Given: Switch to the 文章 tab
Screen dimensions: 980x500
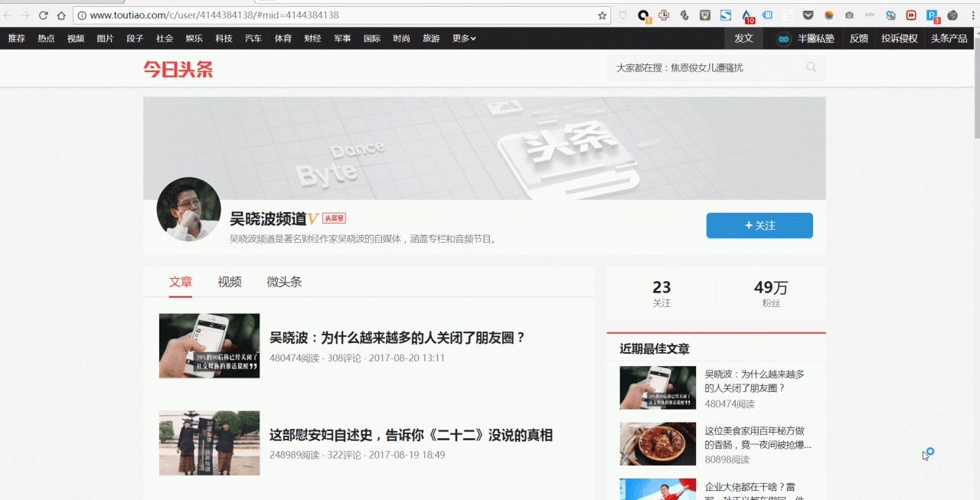Looking at the screenshot, I should coord(181,282).
